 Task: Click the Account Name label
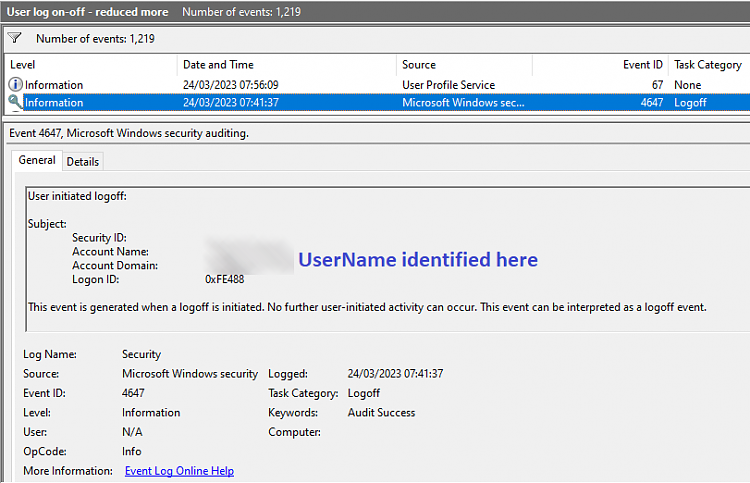point(110,252)
